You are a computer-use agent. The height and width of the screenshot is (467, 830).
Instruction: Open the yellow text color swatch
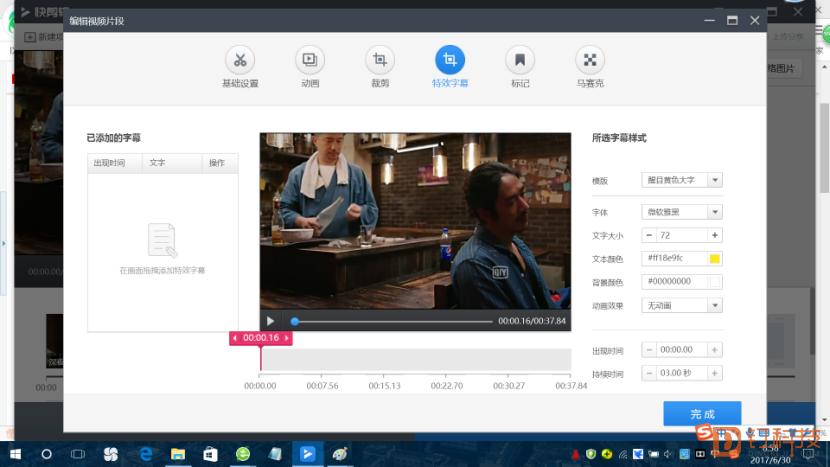(715, 258)
